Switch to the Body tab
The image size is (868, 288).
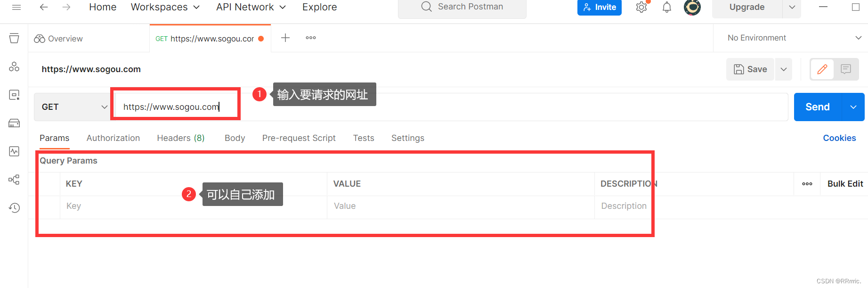(235, 138)
